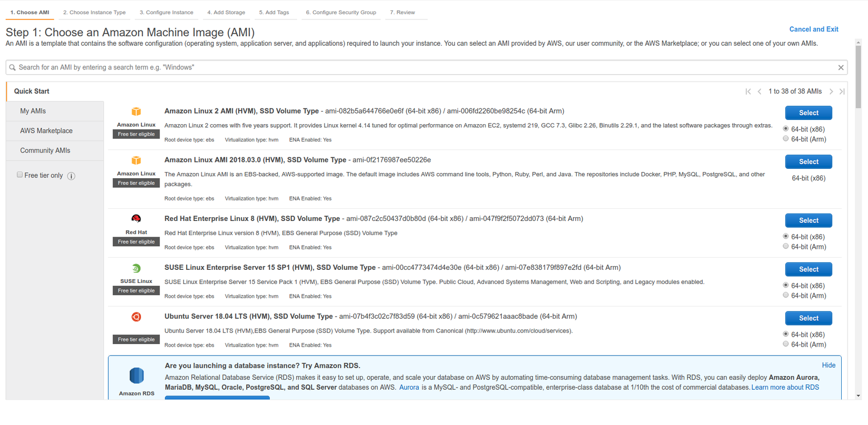Screen dimensions: 868x425
Task: Open the info icon beside Free tier only
Action: click(x=72, y=176)
